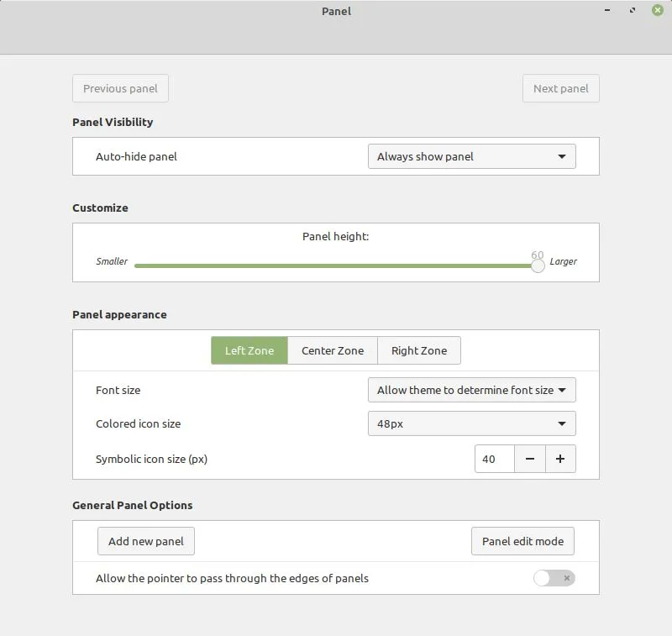Image resolution: width=672 pixels, height=636 pixels.
Task: Open the Font size dropdown
Action: point(471,390)
